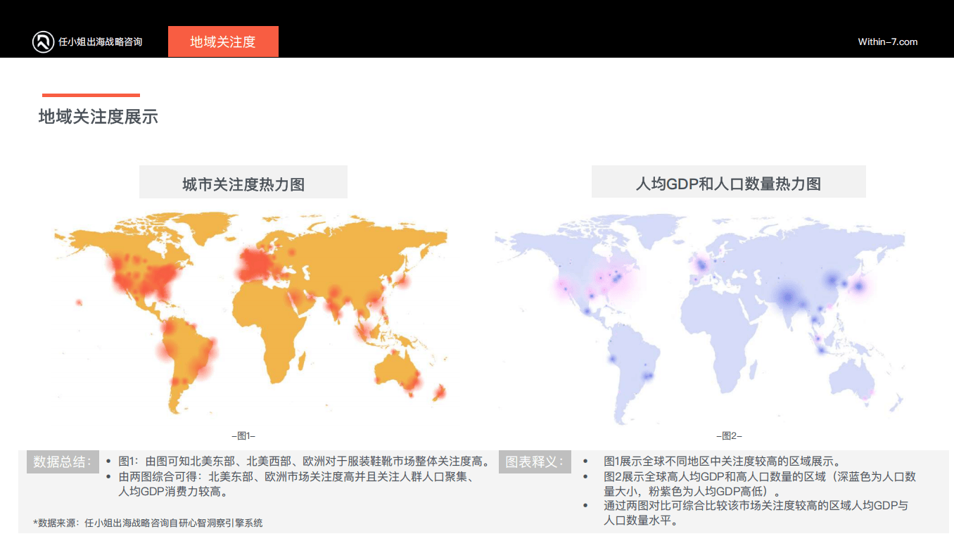
Task: Click the –图1– caption under left map
Action: [243, 436]
